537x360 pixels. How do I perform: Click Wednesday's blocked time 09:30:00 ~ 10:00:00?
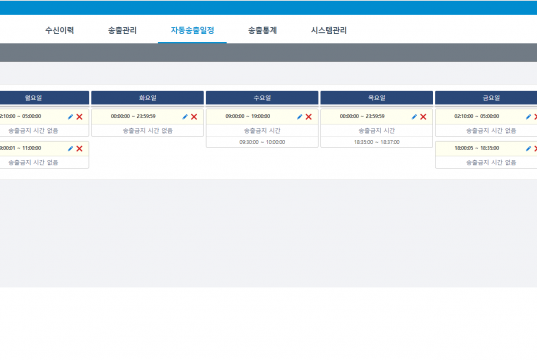[x=262, y=142]
